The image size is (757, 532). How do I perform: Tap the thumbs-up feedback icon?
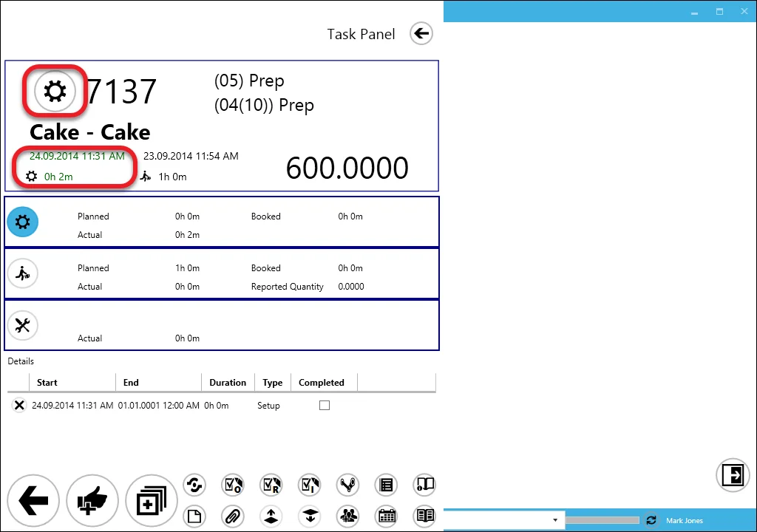[92, 500]
